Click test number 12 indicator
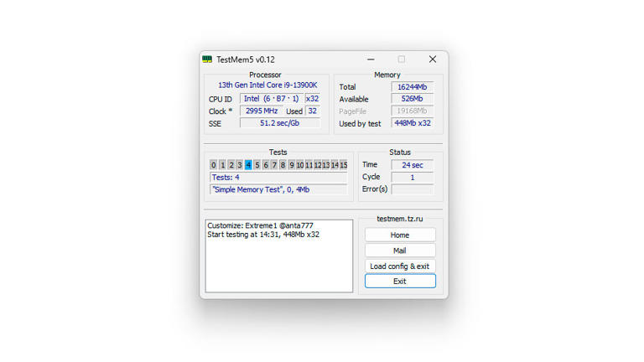Viewport: 644px width, 362px height. point(317,165)
